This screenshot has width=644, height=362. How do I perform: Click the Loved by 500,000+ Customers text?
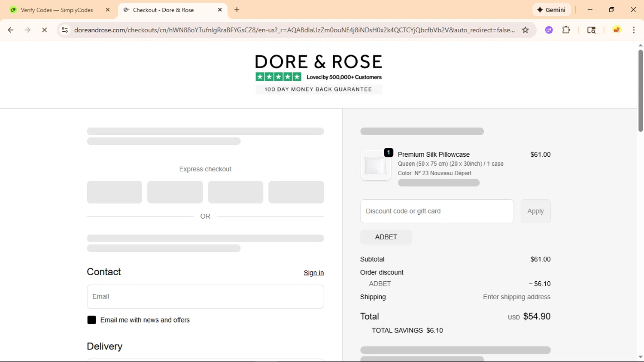click(344, 77)
